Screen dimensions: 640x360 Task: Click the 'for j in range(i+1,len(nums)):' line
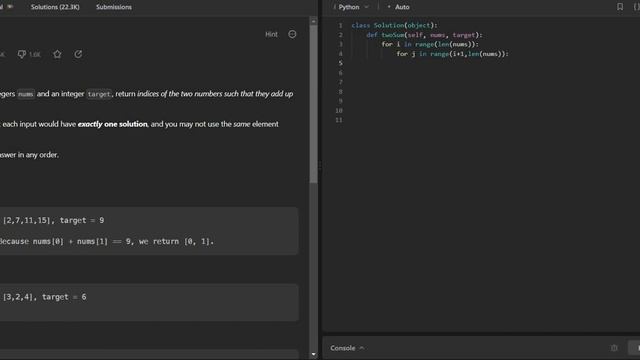click(453, 54)
